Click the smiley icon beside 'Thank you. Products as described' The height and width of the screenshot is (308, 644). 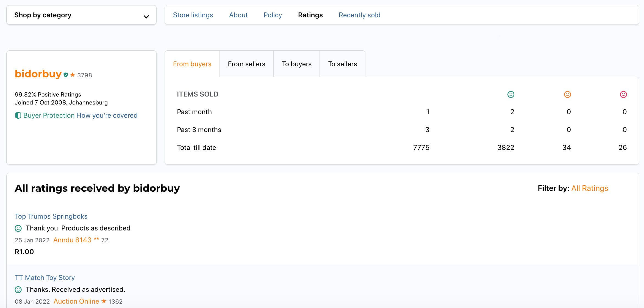pyautogui.click(x=18, y=228)
